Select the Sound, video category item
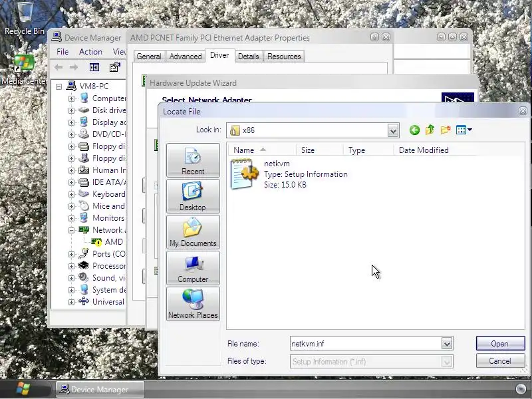The height and width of the screenshot is (399, 532). point(108,278)
